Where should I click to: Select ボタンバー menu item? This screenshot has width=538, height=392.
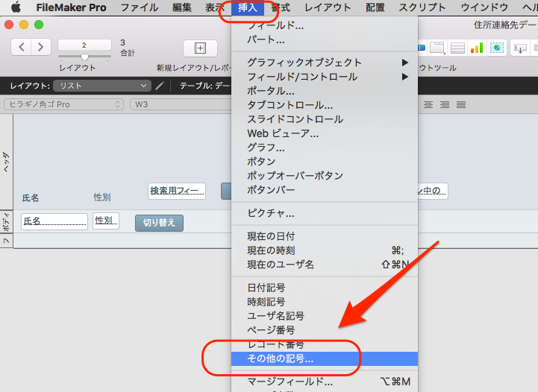click(325, 189)
